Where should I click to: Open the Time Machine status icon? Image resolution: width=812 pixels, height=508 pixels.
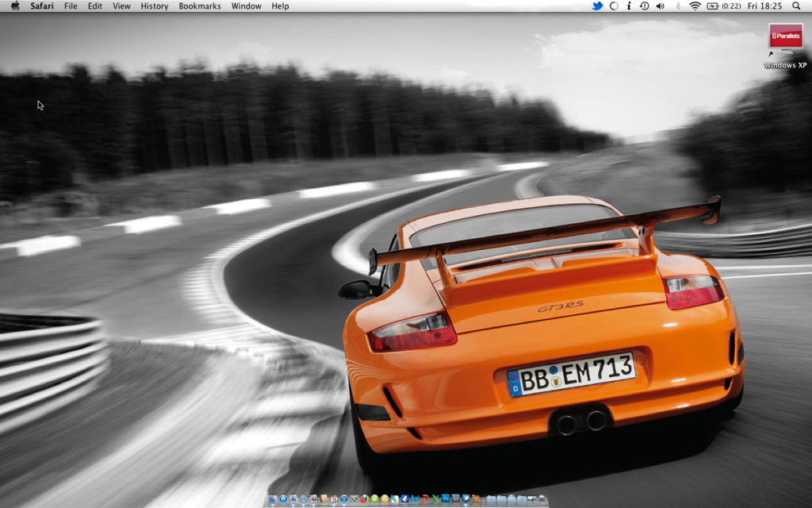point(645,6)
